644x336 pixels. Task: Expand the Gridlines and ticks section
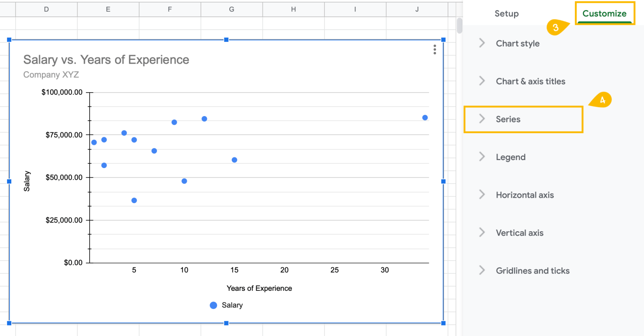tap(532, 271)
